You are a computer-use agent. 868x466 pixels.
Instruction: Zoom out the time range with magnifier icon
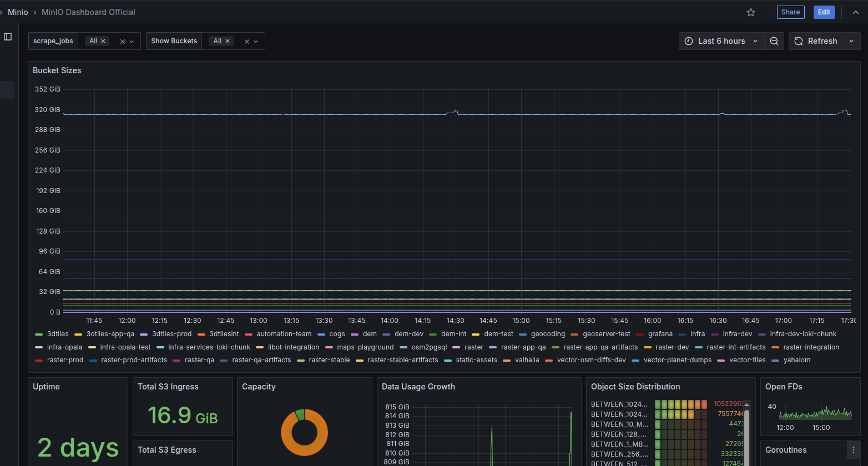(x=774, y=40)
